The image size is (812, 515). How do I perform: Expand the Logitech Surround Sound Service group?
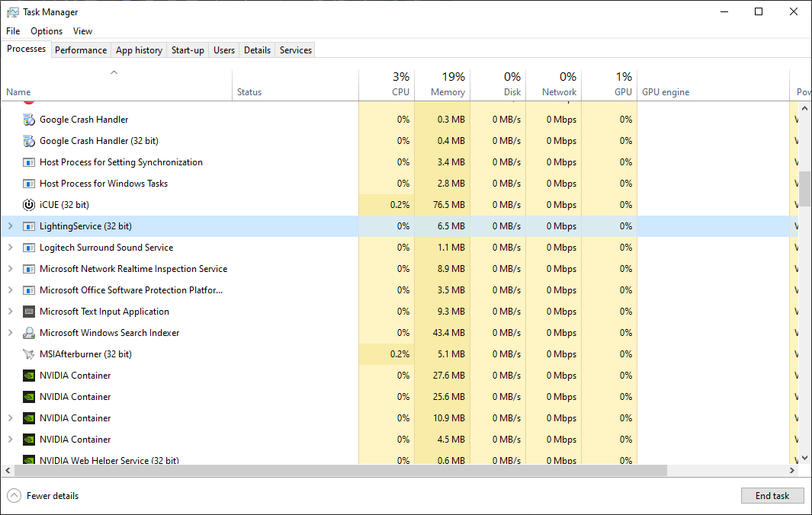point(11,248)
